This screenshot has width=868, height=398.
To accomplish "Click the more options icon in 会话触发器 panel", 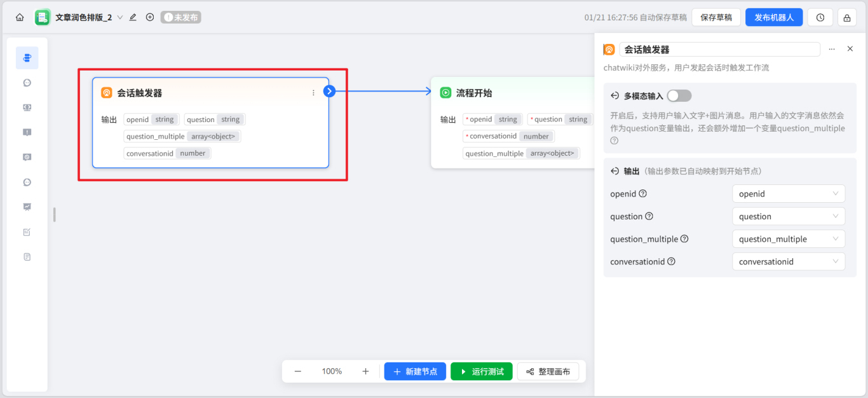I will click(x=832, y=49).
